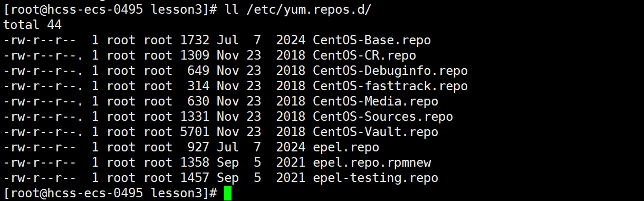Click the CentOS-Sources.repo entry
Image resolution: width=644 pixels, height=201 pixels.
coord(382,117)
